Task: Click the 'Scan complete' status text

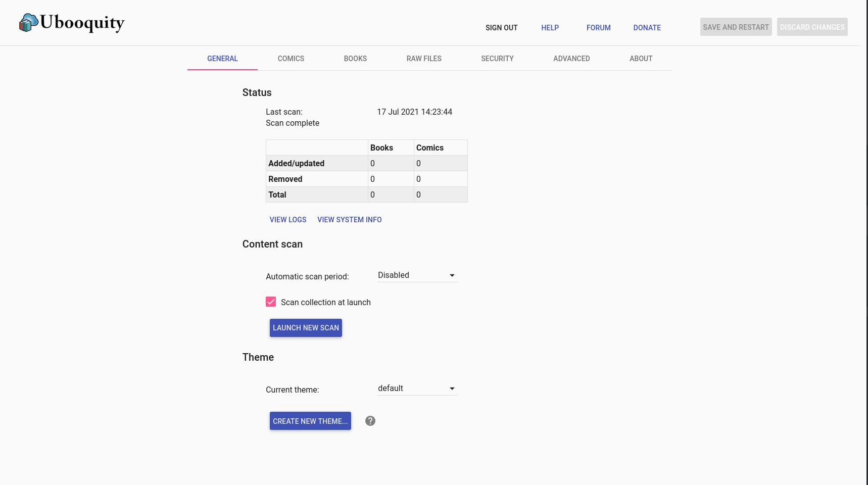Action: 293,123
